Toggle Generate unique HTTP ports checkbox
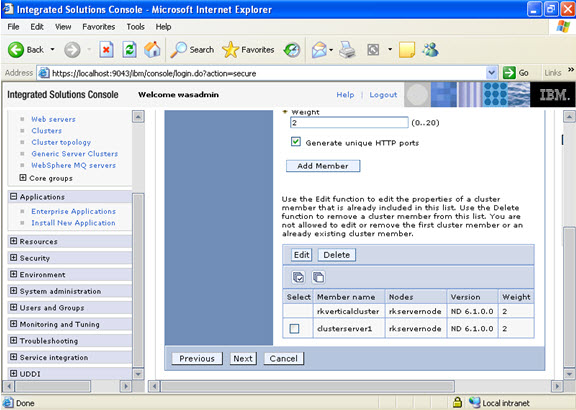 [x=296, y=142]
